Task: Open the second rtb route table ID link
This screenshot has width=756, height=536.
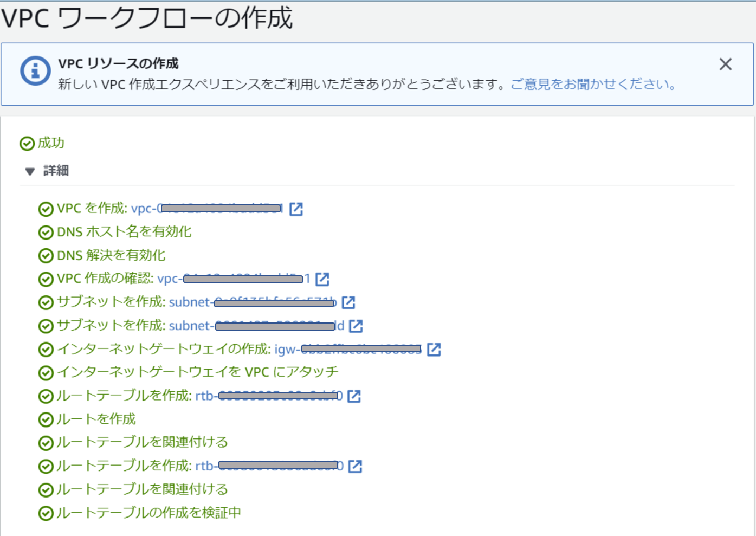Action: pyautogui.click(x=269, y=466)
